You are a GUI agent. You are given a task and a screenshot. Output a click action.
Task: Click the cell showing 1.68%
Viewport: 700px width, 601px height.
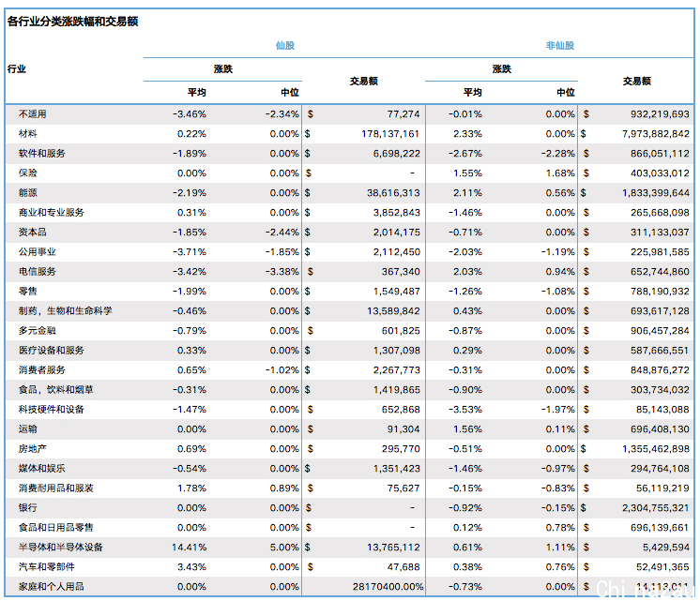click(x=560, y=173)
